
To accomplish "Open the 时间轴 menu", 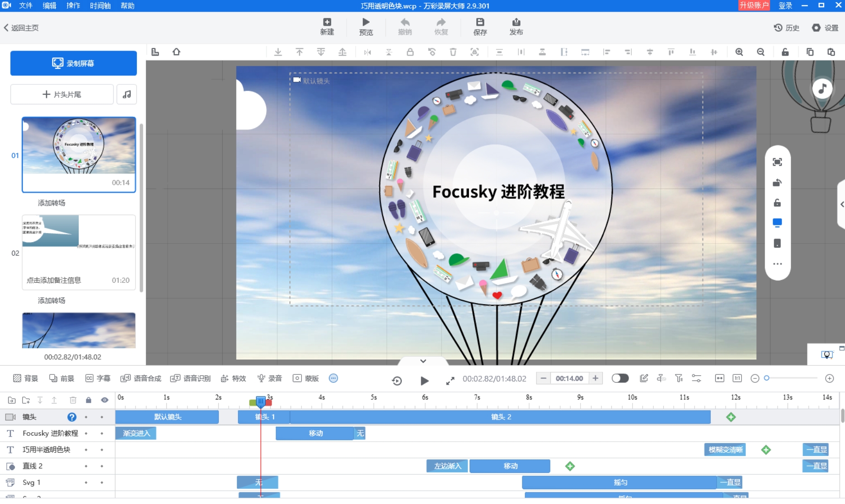I will 100,5.
